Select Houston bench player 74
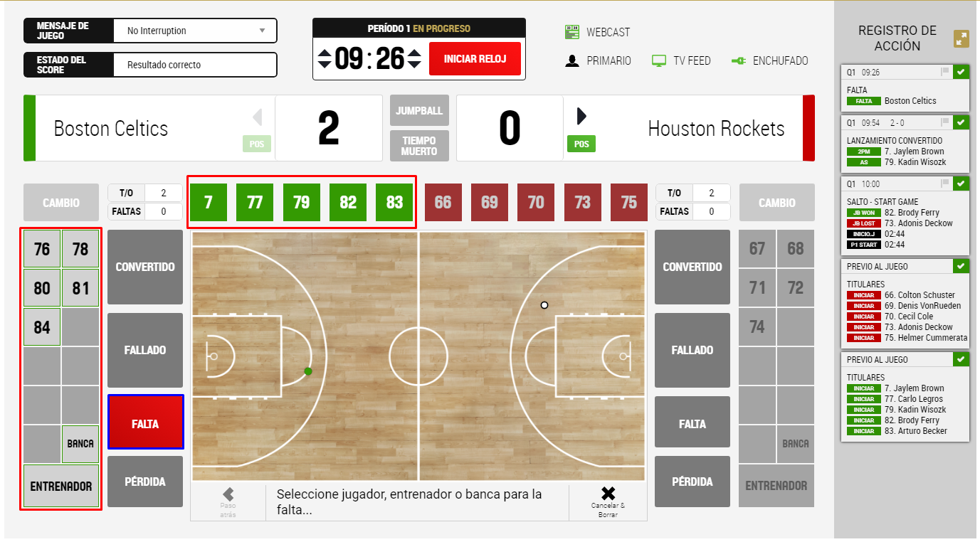This screenshot has height=542, width=980. point(757,327)
